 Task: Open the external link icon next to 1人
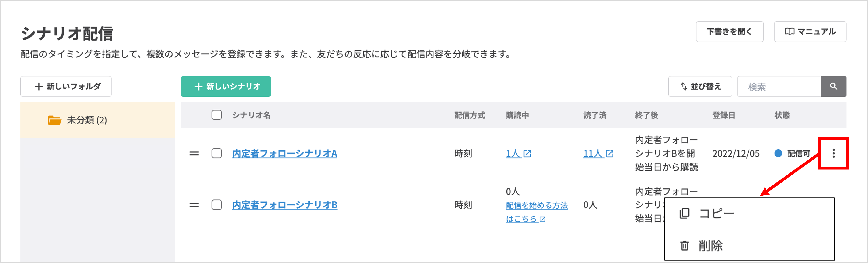[x=527, y=153]
